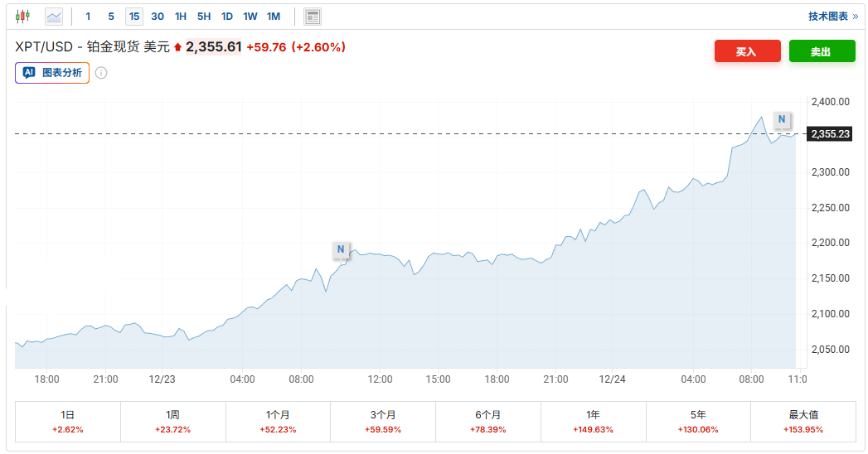This screenshot has height=454, width=868.
Task: Switch to candlestick chart type
Action: pos(22,16)
